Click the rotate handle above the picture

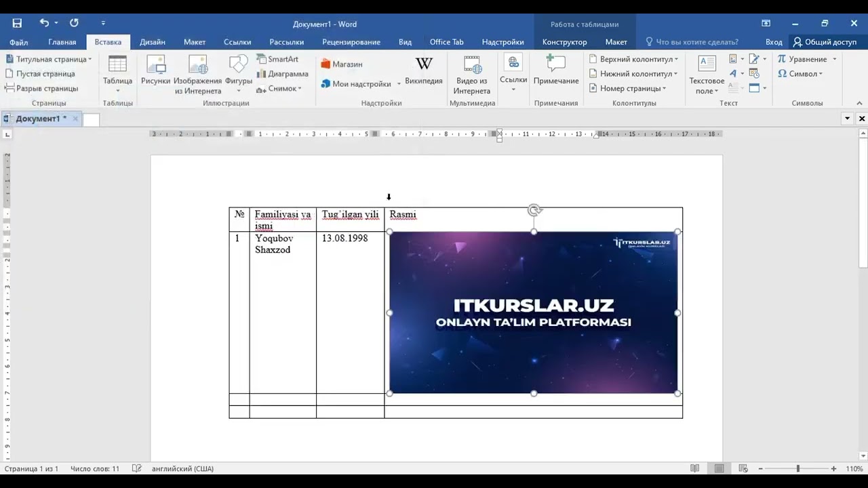click(x=534, y=211)
